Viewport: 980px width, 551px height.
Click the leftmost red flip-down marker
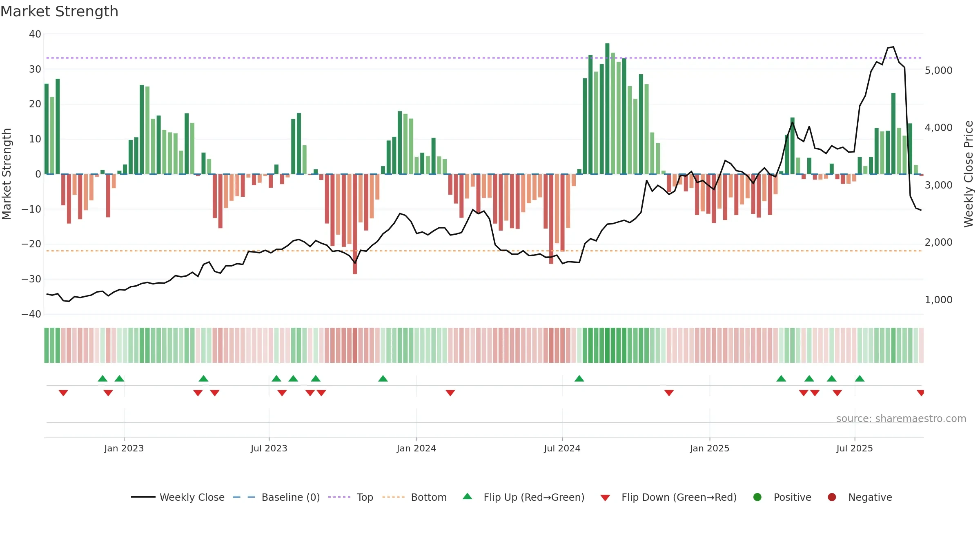63,393
